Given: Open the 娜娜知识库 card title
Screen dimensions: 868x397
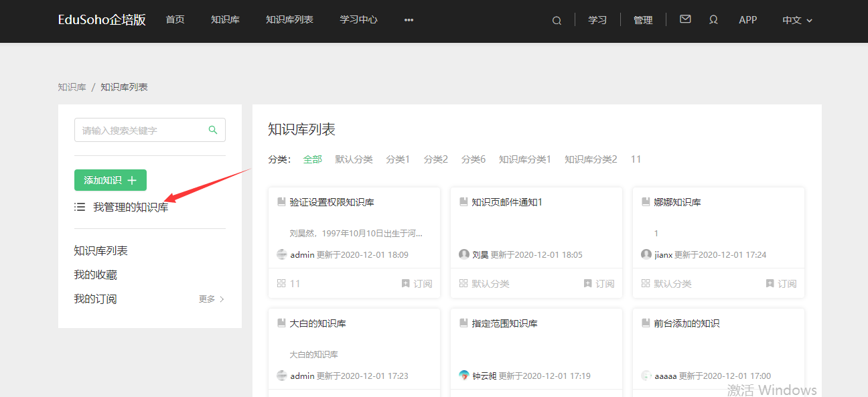Looking at the screenshot, I should (677, 202).
